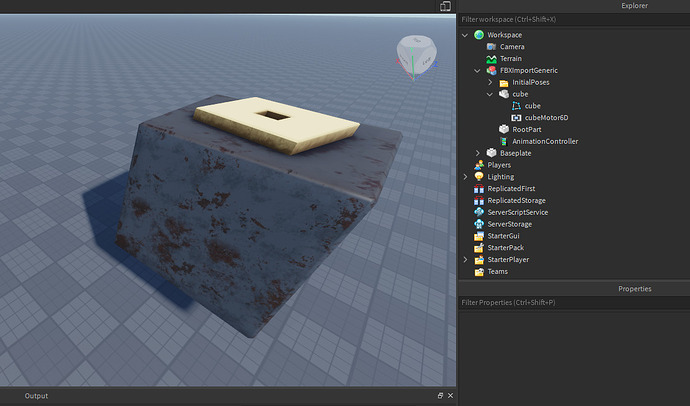Click the AnimationController icon
The image size is (690, 406).
[504, 142]
